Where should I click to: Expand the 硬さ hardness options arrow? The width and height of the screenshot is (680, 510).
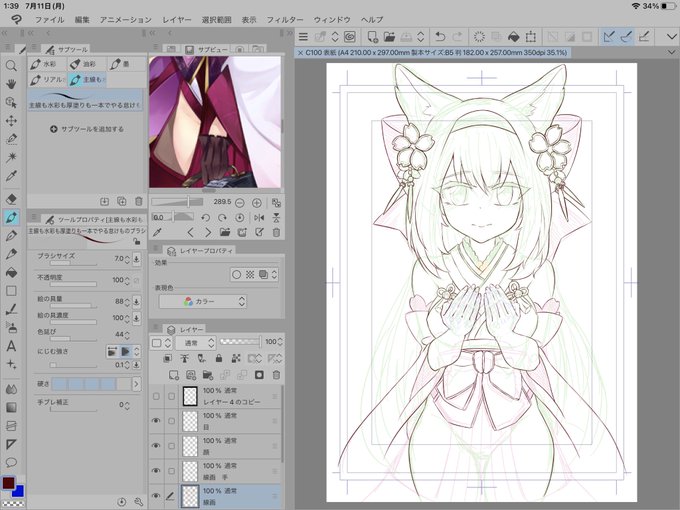click(136, 384)
